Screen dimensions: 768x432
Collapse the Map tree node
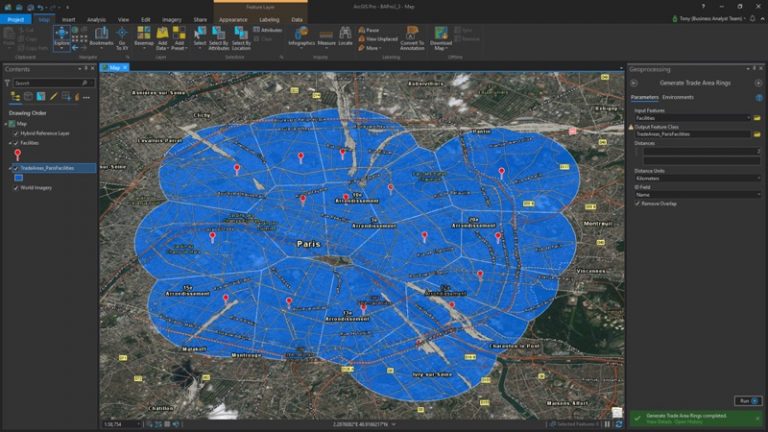pyautogui.click(x=6, y=124)
